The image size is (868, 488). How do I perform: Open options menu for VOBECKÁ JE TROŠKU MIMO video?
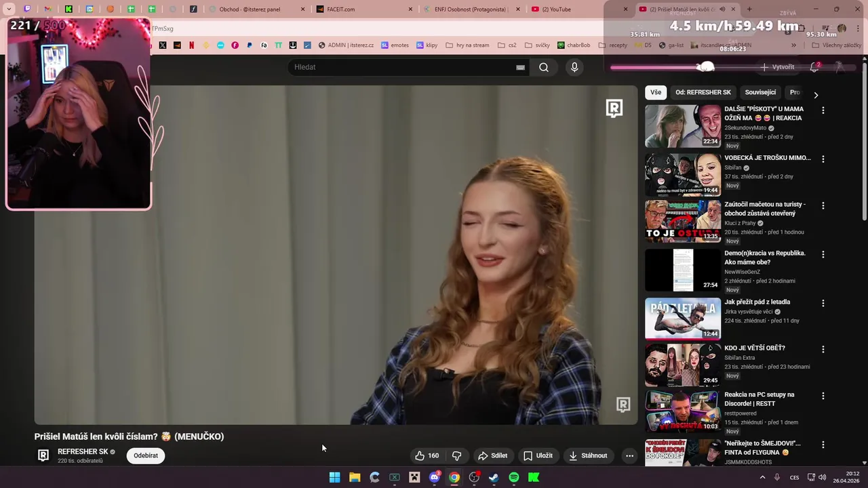coord(823,159)
